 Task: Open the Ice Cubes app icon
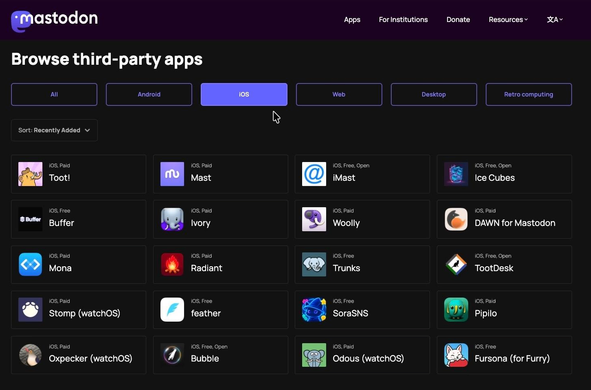point(456,174)
